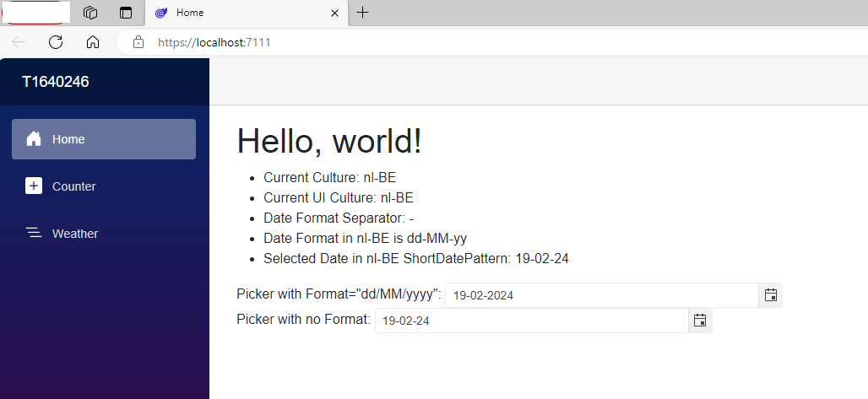
Task: Click the T1640246 brand title
Action: pos(56,82)
